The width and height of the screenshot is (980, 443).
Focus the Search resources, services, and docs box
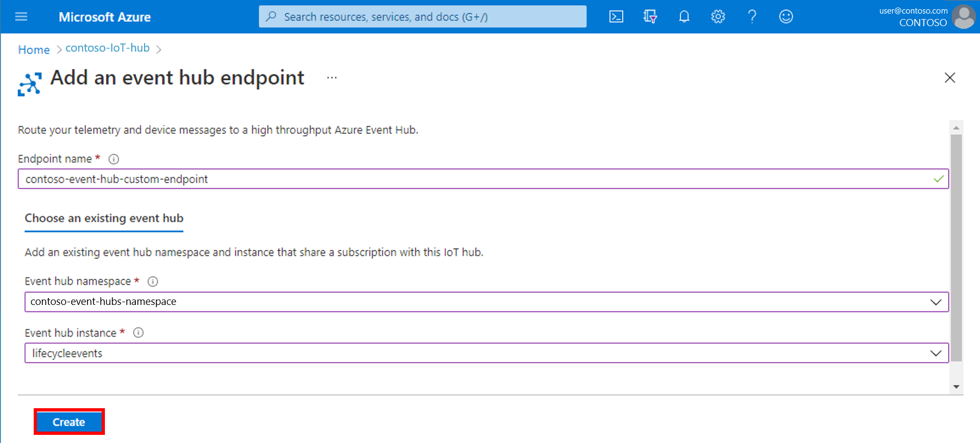click(423, 17)
